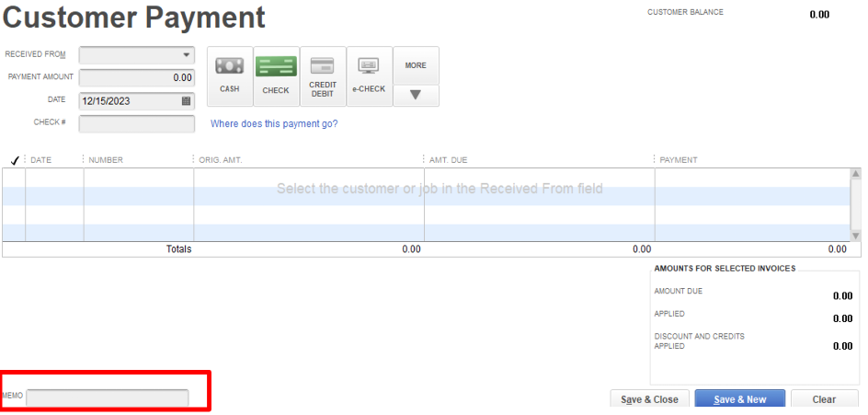Click invoice list scroll down arrow
Image resolution: width=868 pixels, height=415 pixels.
pos(856,236)
